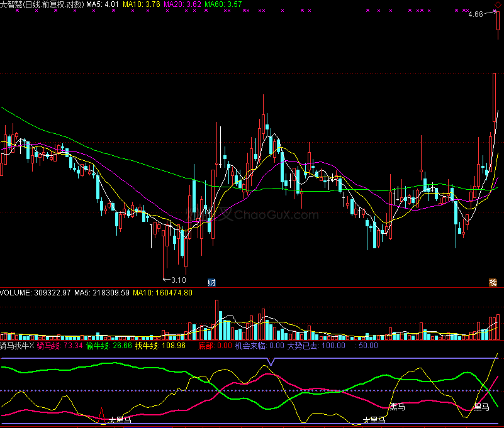Screen dimensions: 504x428
Task: Select the volume MA10: 160474.80 label
Action: tap(162, 293)
